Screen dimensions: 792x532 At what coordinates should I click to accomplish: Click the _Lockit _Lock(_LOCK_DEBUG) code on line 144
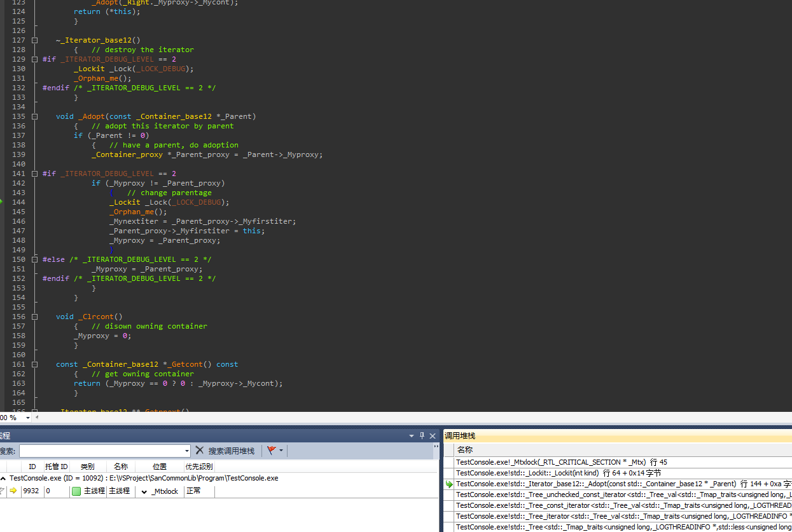point(169,202)
